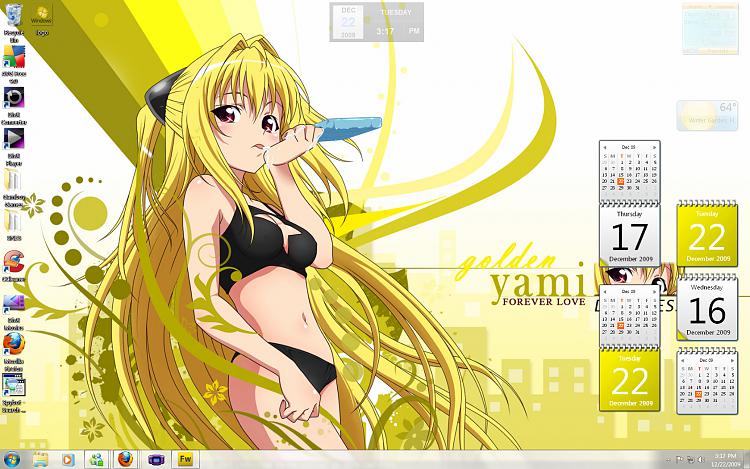
Task: Launch Windows Media Player from taskbar
Action: pyautogui.click(x=68, y=460)
